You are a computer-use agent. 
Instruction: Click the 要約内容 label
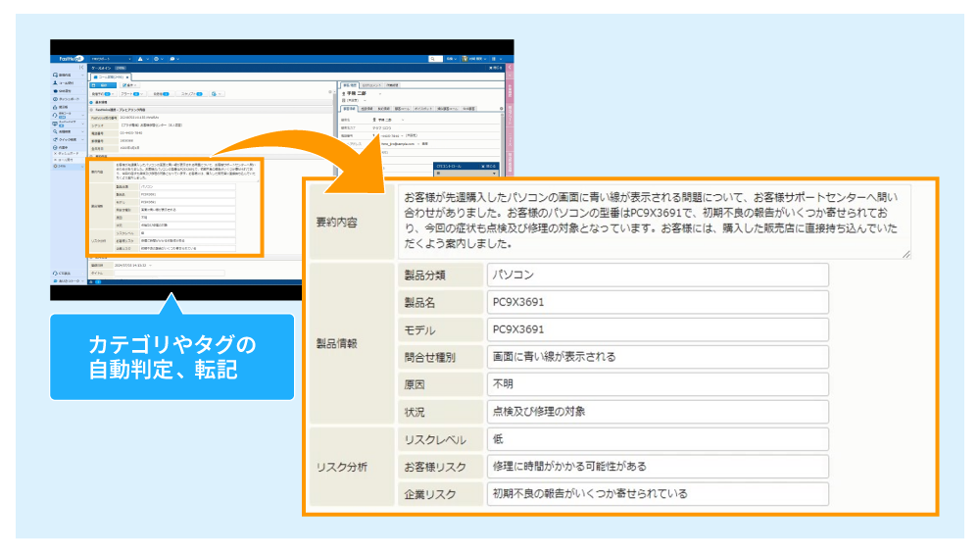[336, 222]
